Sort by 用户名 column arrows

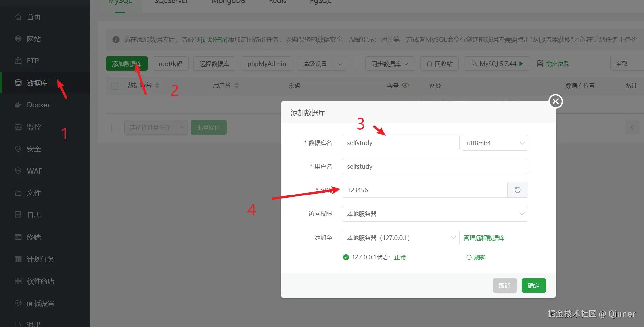point(237,86)
